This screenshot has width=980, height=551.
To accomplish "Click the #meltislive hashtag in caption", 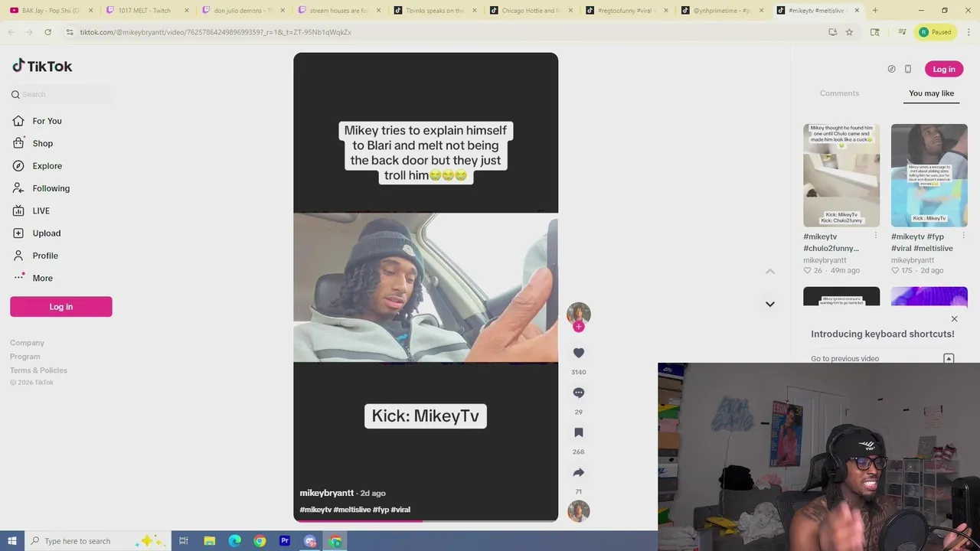I will pyautogui.click(x=351, y=510).
